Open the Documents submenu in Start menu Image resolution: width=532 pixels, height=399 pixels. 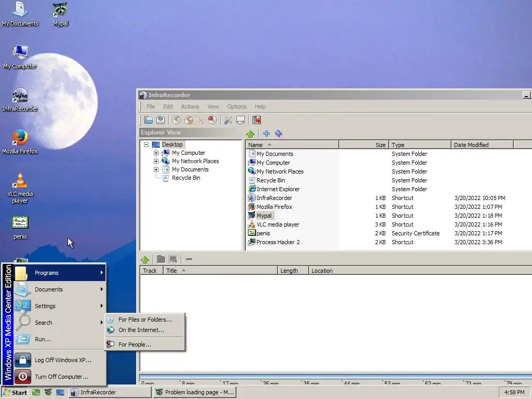60,289
